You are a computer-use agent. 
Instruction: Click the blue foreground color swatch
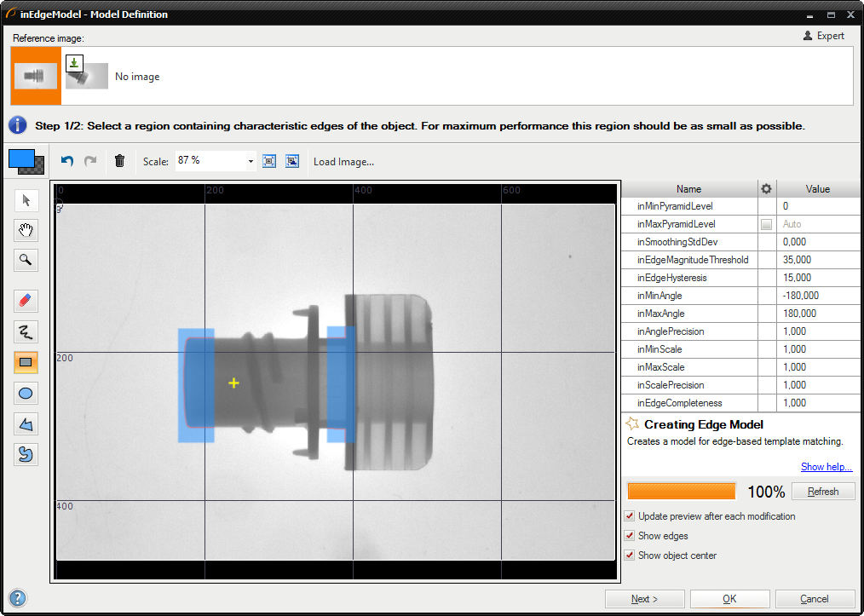click(x=20, y=158)
